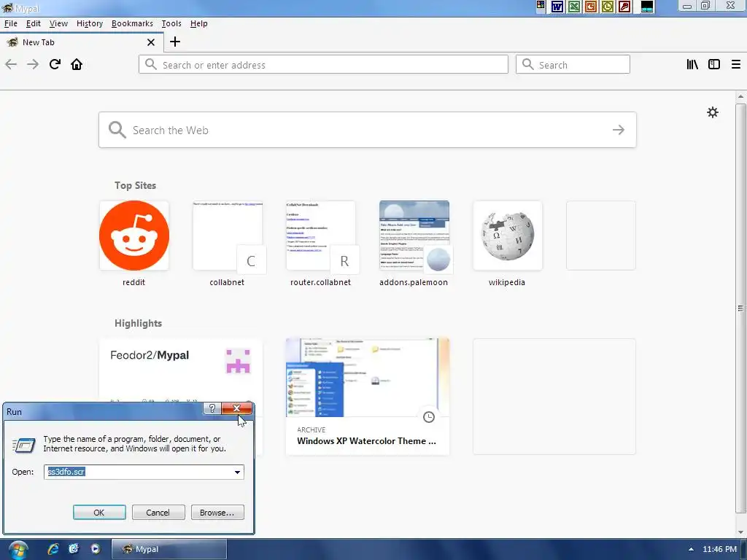Click the taskbar clock 11:46 PM

pos(719,549)
